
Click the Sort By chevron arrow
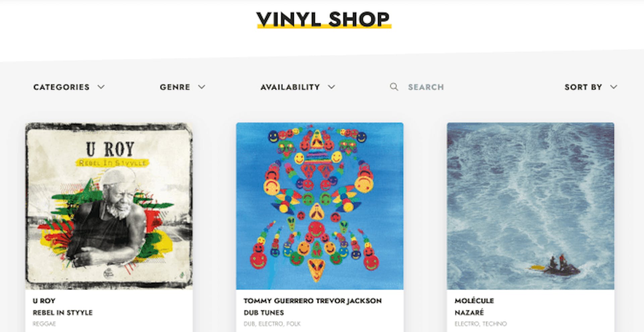[613, 87]
